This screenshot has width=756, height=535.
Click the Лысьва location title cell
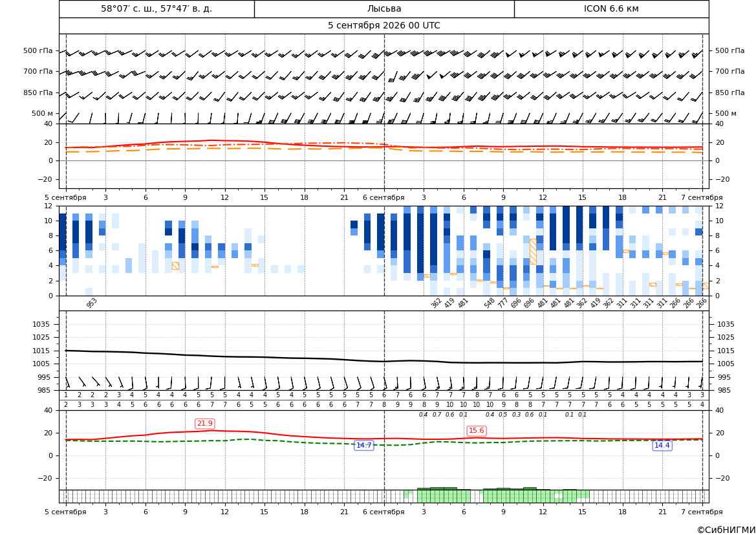(x=384, y=8)
